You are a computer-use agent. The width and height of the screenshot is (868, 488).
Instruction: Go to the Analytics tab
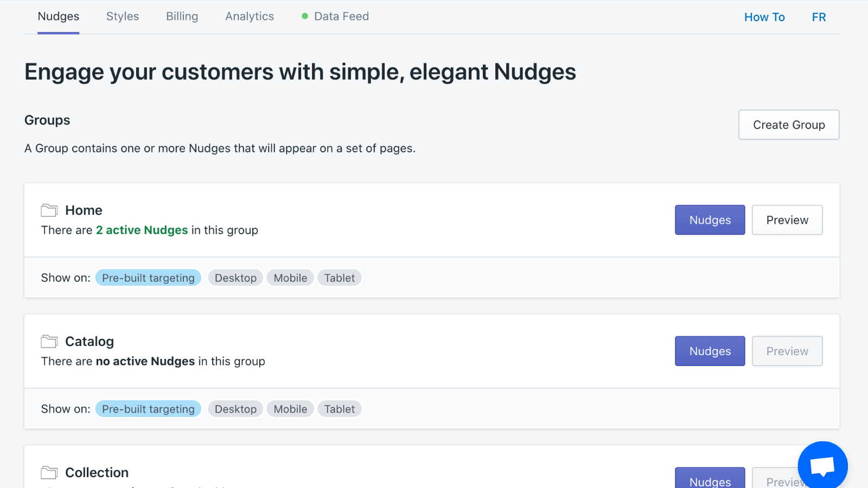(250, 16)
